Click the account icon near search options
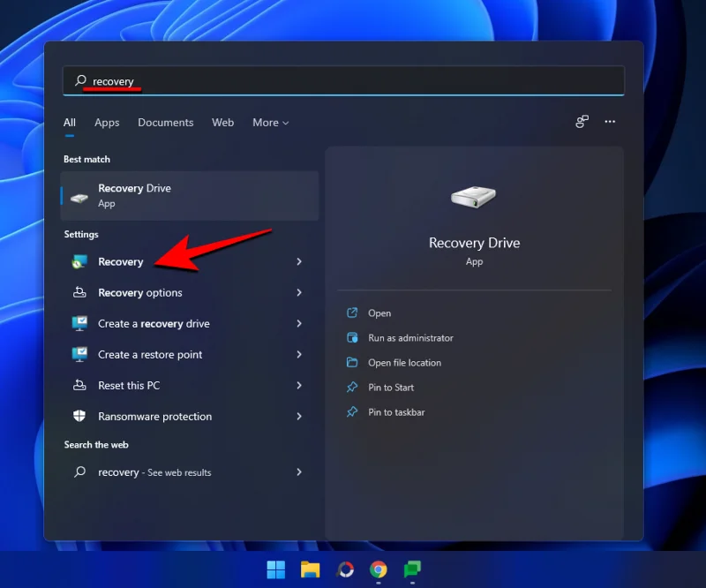The width and height of the screenshot is (706, 588). click(x=582, y=122)
